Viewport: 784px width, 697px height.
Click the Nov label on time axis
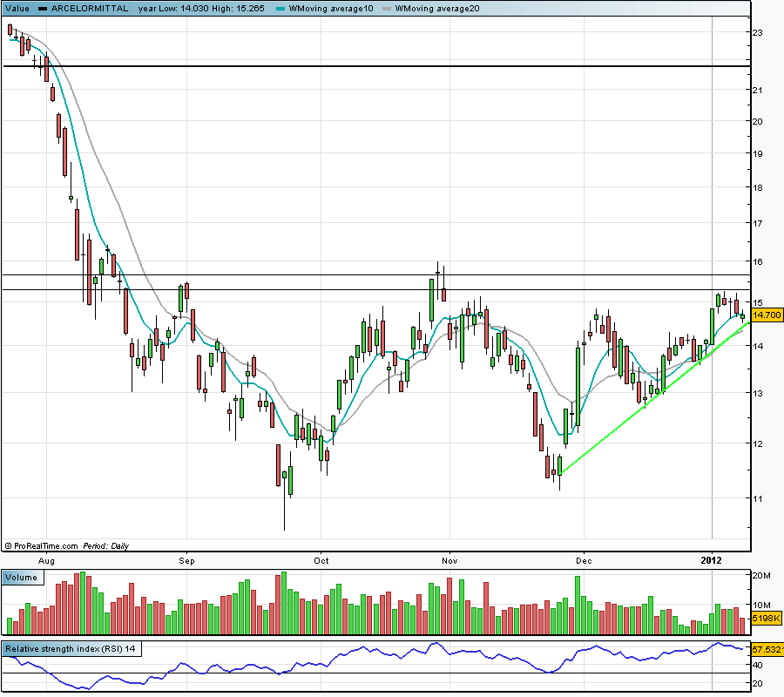point(449,560)
